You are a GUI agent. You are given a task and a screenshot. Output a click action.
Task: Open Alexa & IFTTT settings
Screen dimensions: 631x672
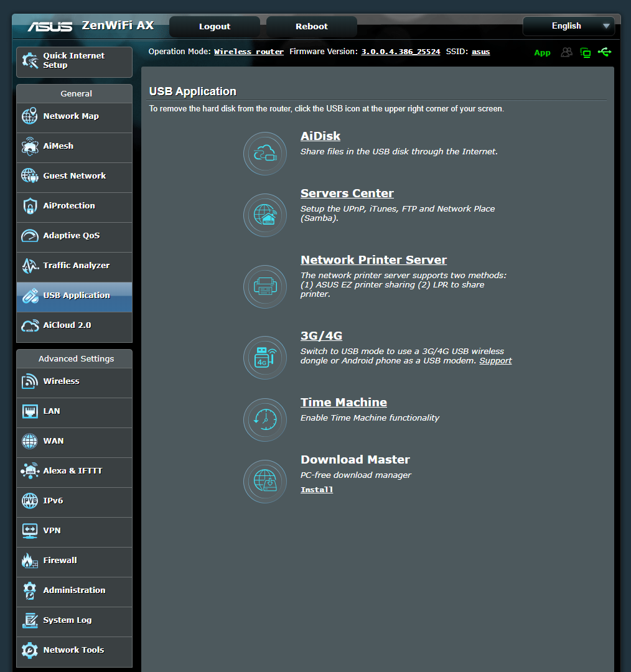(74, 471)
